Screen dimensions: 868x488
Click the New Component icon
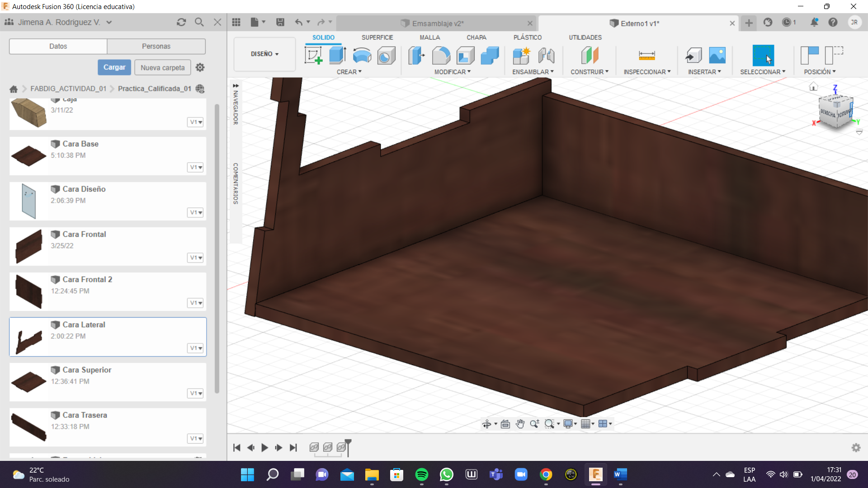coord(521,56)
